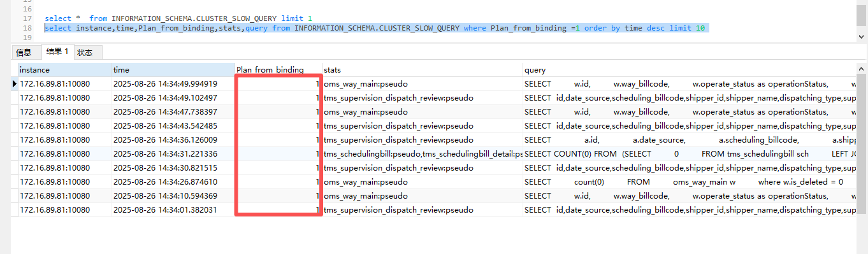The width and height of the screenshot is (868, 254).
Task: Select the 结果 1 tab
Action: [57, 52]
